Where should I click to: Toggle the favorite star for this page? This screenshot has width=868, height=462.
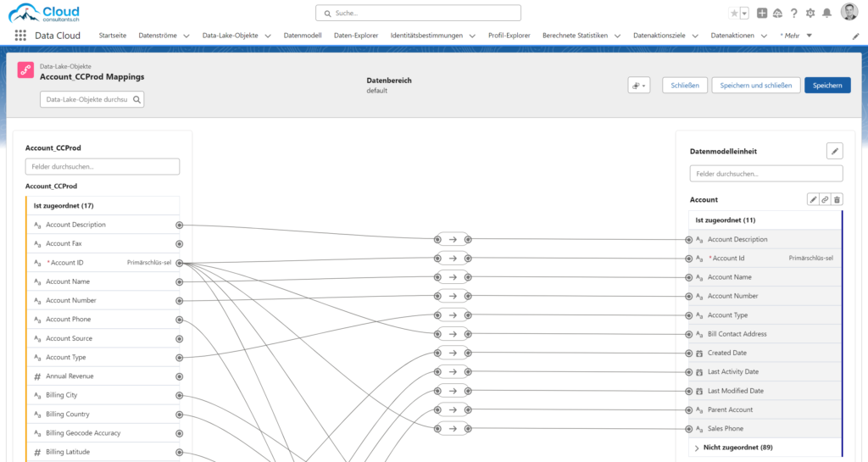coord(734,13)
